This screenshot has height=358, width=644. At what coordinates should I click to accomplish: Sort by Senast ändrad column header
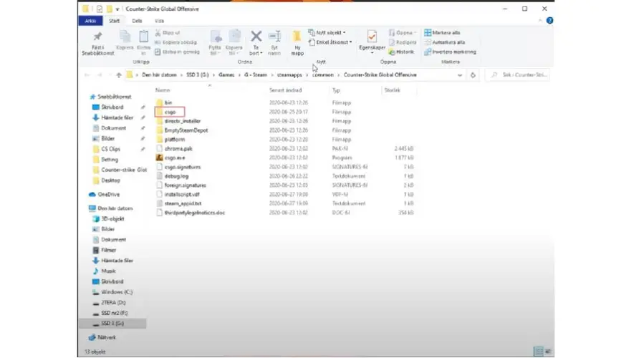[x=285, y=90]
